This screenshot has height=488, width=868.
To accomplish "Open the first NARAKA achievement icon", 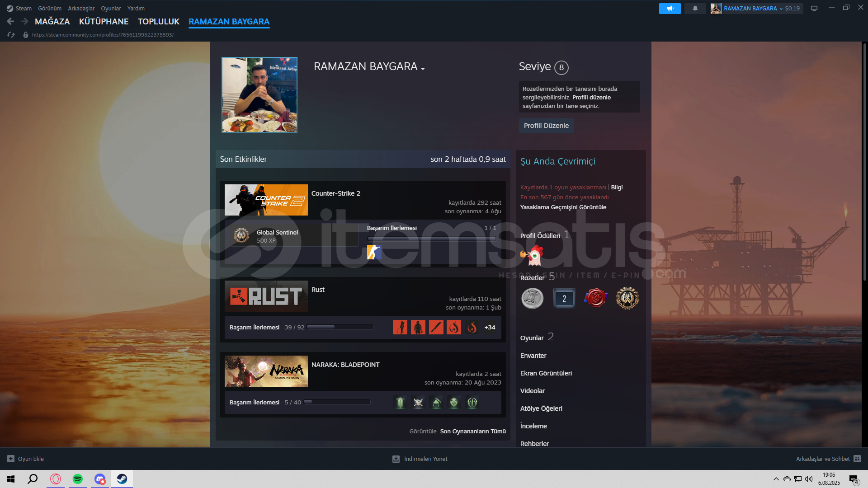I will [x=400, y=402].
